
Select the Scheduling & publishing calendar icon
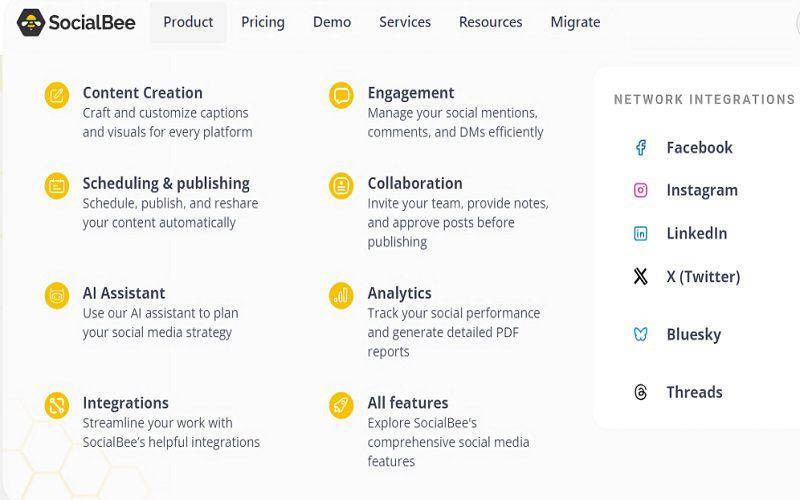pyautogui.click(x=57, y=186)
